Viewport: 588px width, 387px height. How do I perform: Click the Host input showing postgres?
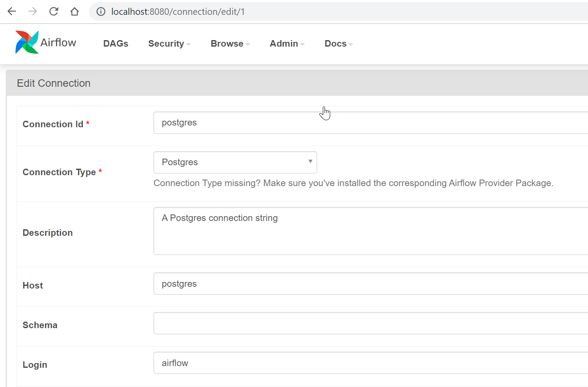[305, 283]
